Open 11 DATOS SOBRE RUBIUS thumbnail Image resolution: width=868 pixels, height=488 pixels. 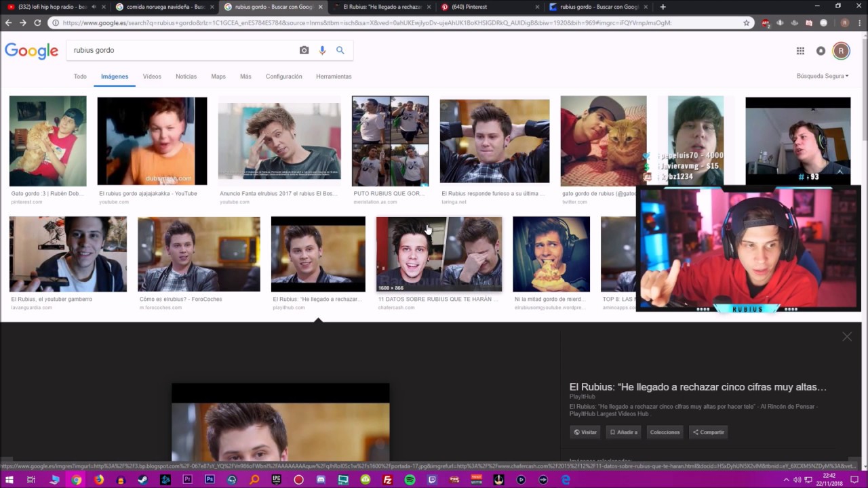point(439,254)
